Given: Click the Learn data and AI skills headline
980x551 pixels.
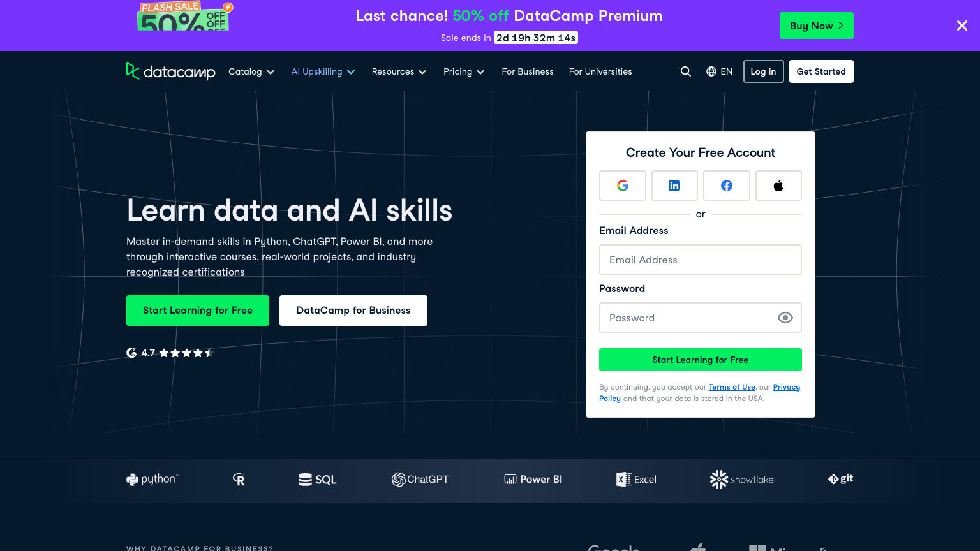Looking at the screenshot, I should 290,210.
